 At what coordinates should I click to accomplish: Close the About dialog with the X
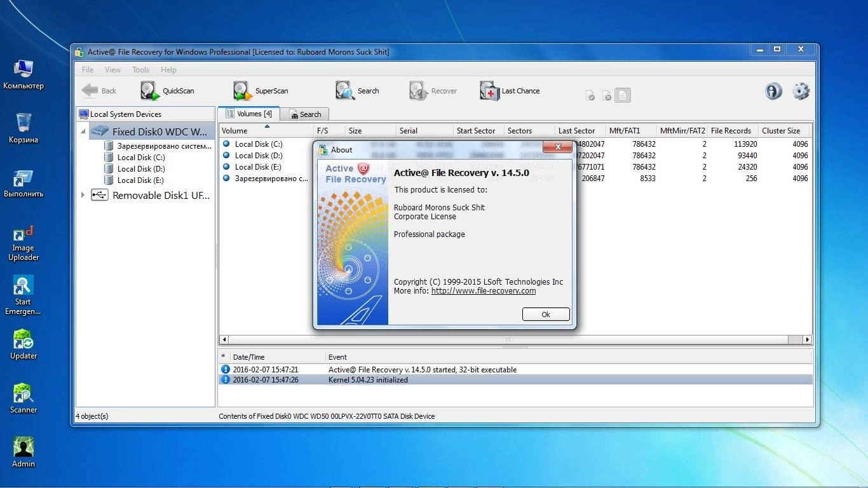(558, 147)
